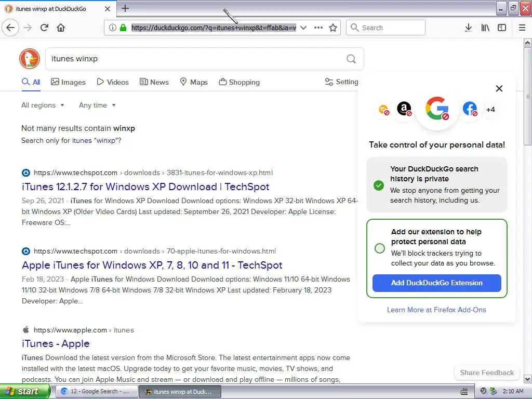Switch to Videos results tab
This screenshot has width=532, height=399.
tap(113, 82)
